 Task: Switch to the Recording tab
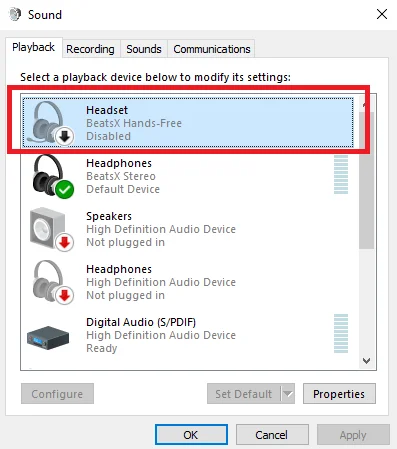[x=90, y=49]
